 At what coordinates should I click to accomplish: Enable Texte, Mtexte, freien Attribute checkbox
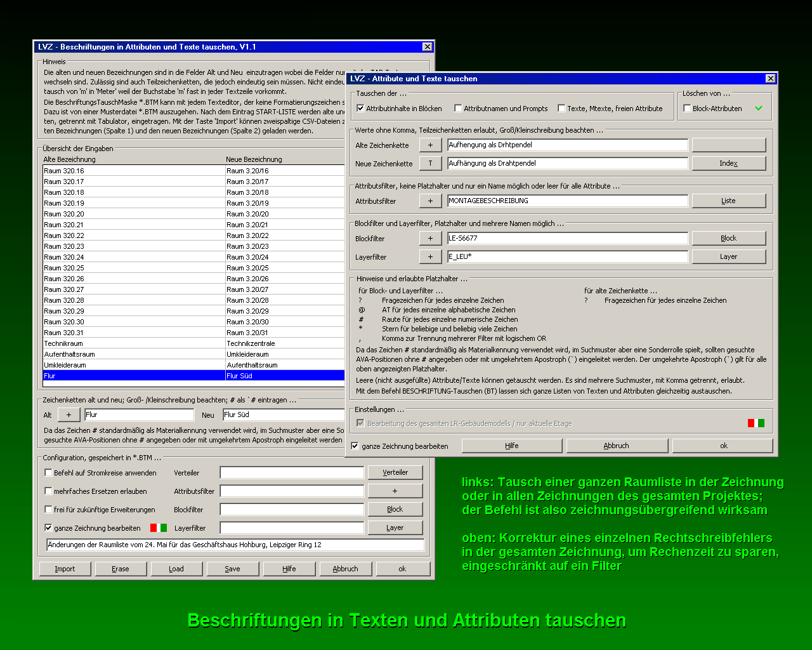point(561,109)
